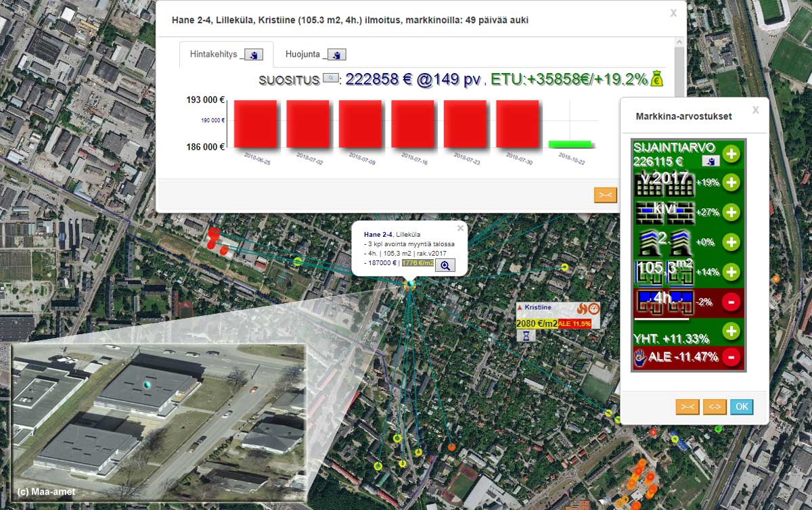Screen dimensions: 812x510
Task: Click the green plus above YHT. +11.33%
Action: [x=731, y=331]
